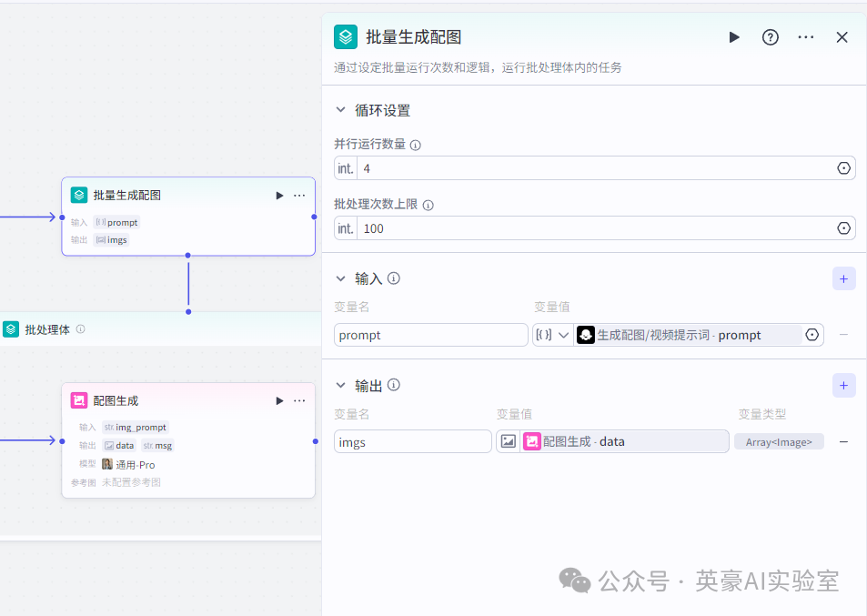Click the Array<Image> variable type label
The height and width of the screenshot is (616, 867).
pyautogui.click(x=779, y=440)
